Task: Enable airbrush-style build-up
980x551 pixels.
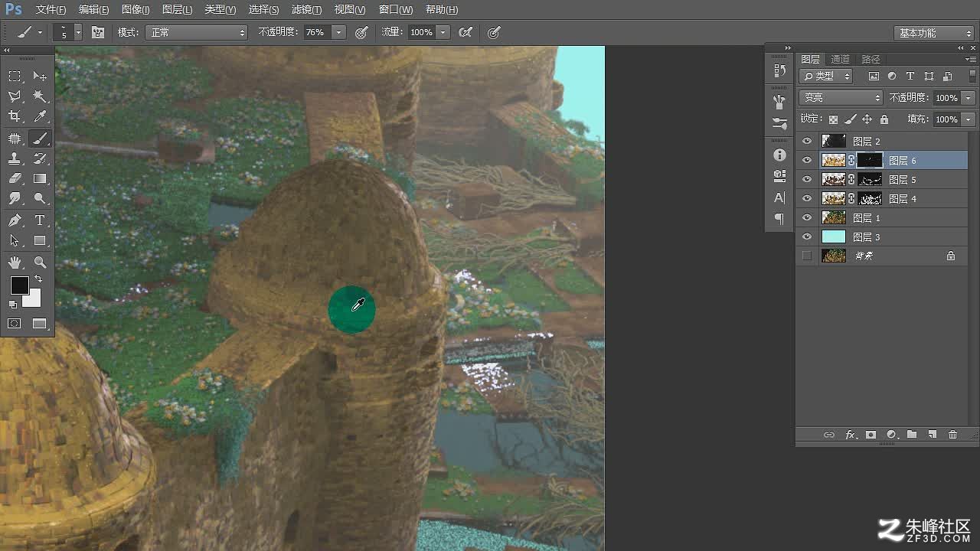Action: (465, 32)
